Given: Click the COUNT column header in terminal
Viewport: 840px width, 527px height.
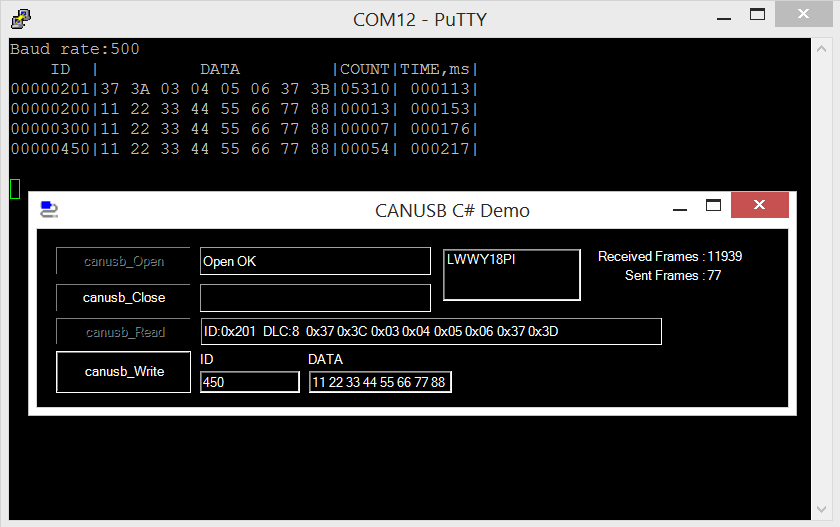Looking at the screenshot, I should coord(364,69).
